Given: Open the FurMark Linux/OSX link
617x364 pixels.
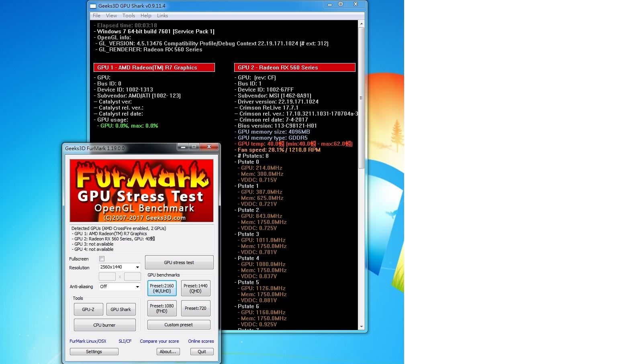Looking at the screenshot, I should point(88,341).
